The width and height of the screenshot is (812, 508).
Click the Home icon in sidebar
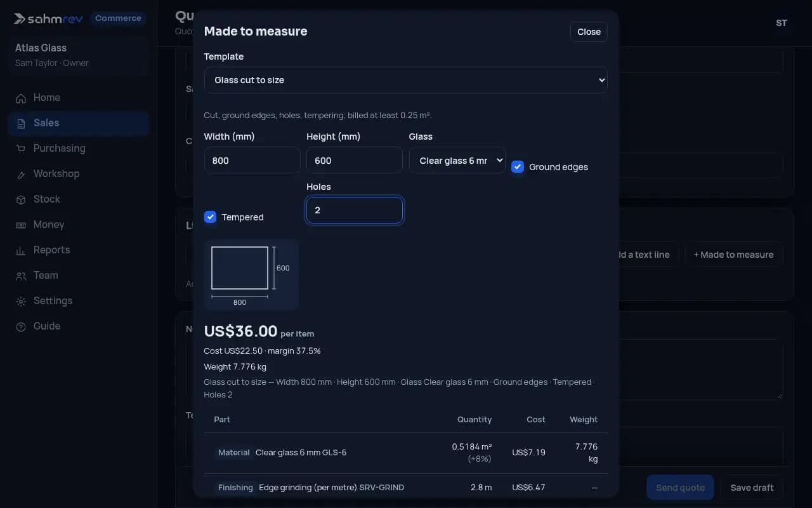point(21,98)
